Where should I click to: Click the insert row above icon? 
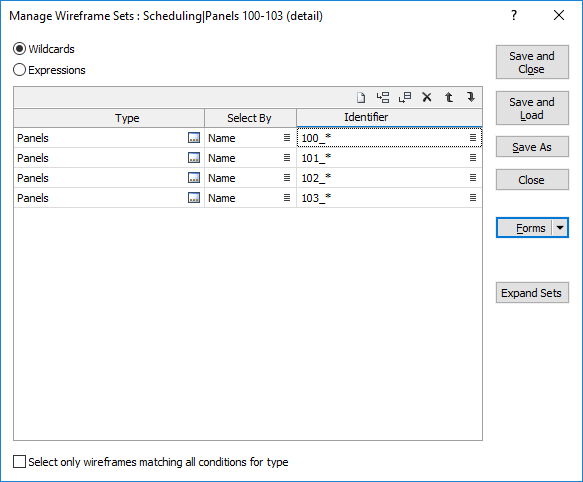point(383,98)
